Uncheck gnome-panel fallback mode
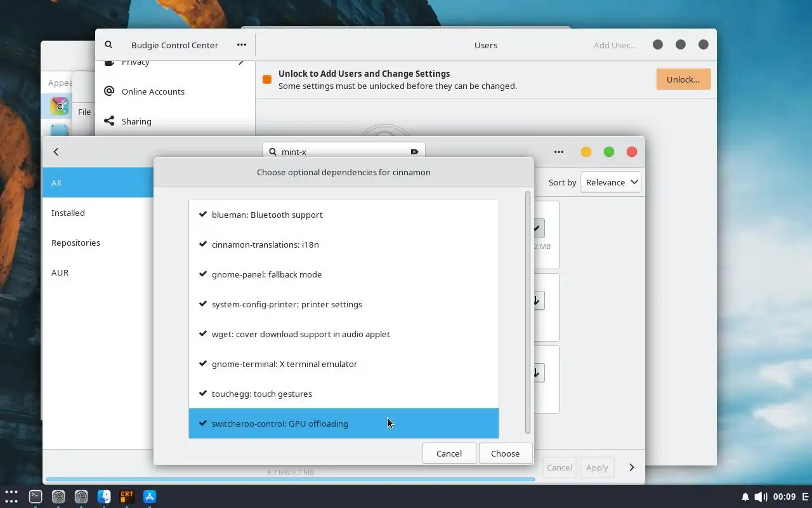812x508 pixels. 203,274
